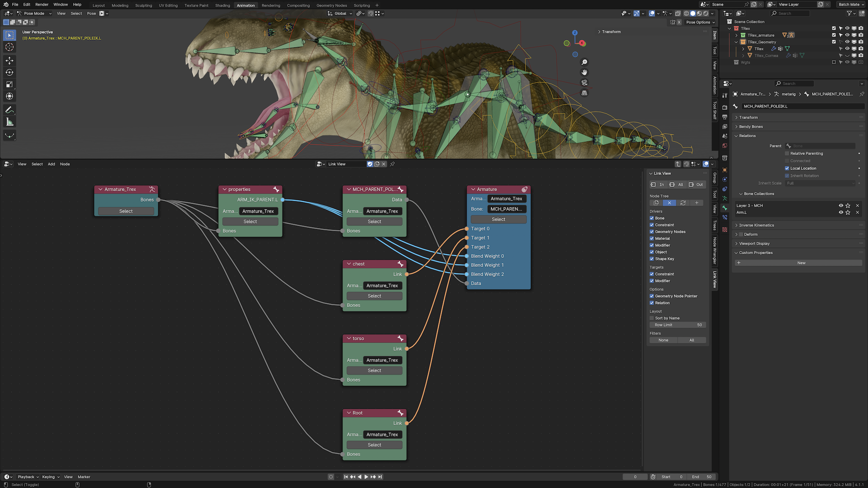Open the Render menu
This screenshot has height=488, width=868.
tap(42, 5)
